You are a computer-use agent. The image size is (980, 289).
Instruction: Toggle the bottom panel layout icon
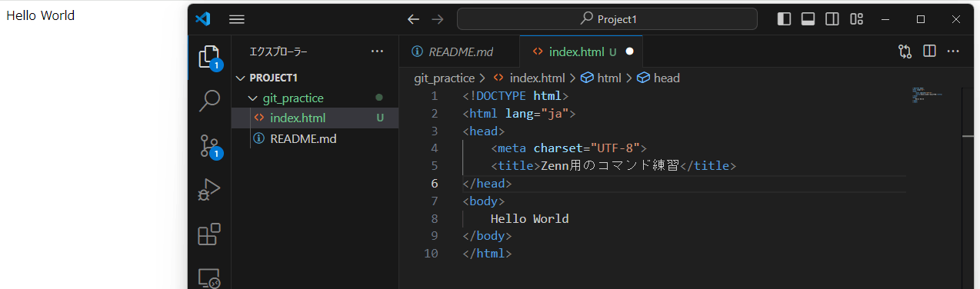808,19
